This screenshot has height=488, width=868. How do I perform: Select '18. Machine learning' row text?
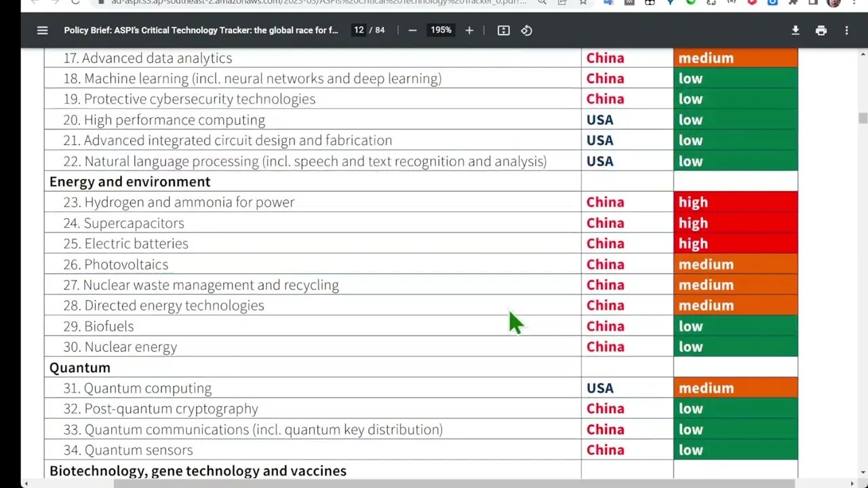click(252, 79)
